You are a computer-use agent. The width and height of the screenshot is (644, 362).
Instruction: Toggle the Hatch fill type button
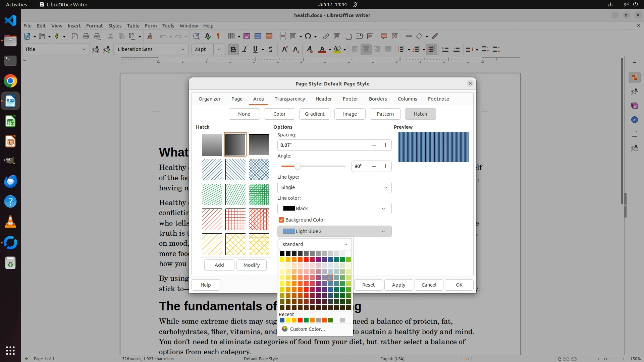[420, 114]
